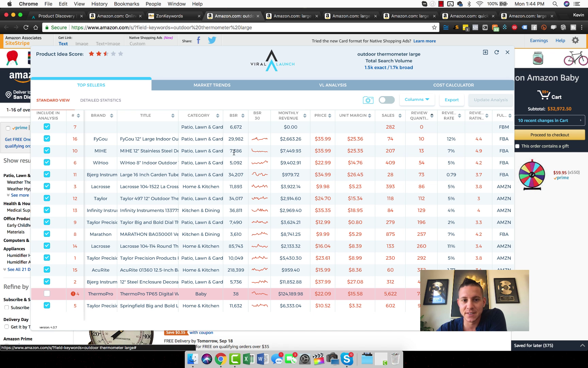Open Detailed Statistics view
This screenshot has height=368, width=588.
tap(101, 100)
